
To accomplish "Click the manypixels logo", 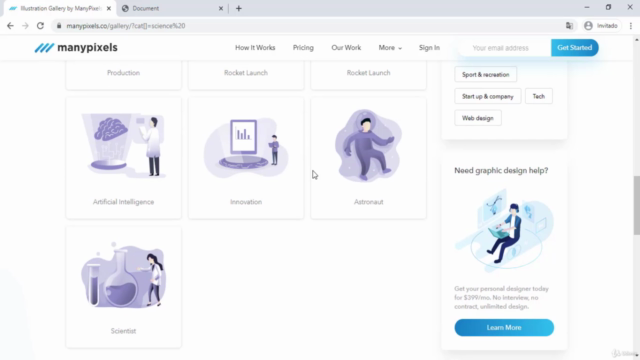I will (76, 47).
